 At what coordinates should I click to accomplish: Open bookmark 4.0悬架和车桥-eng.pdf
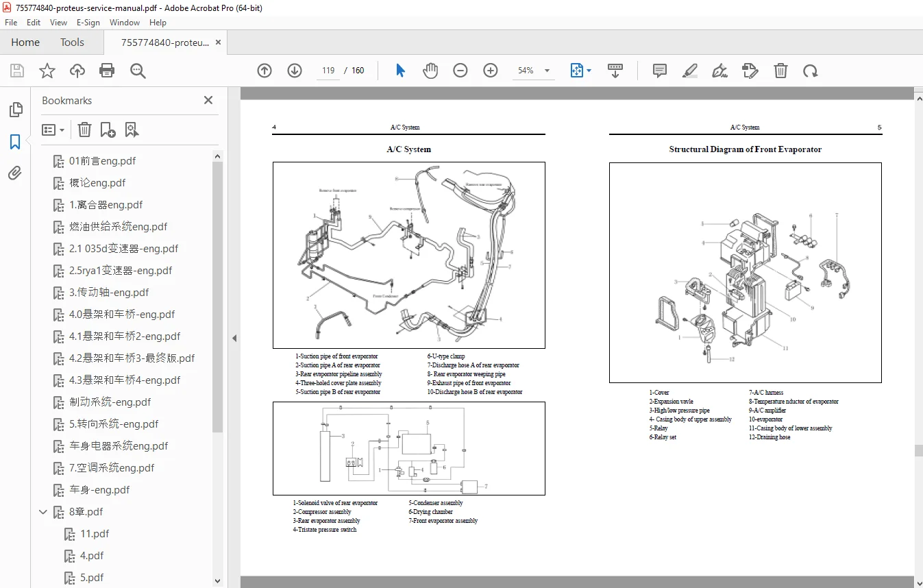[122, 315]
